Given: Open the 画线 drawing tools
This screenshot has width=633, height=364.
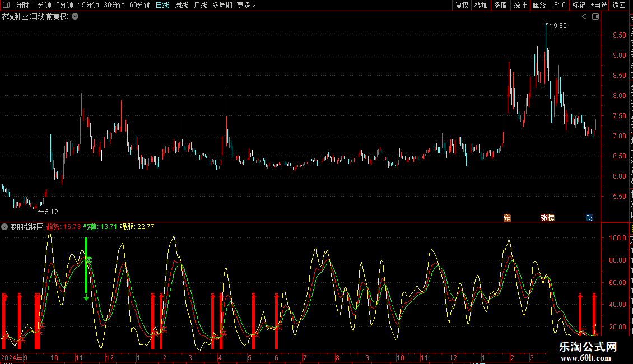Looking at the screenshot, I should pyautogui.click(x=539, y=5).
